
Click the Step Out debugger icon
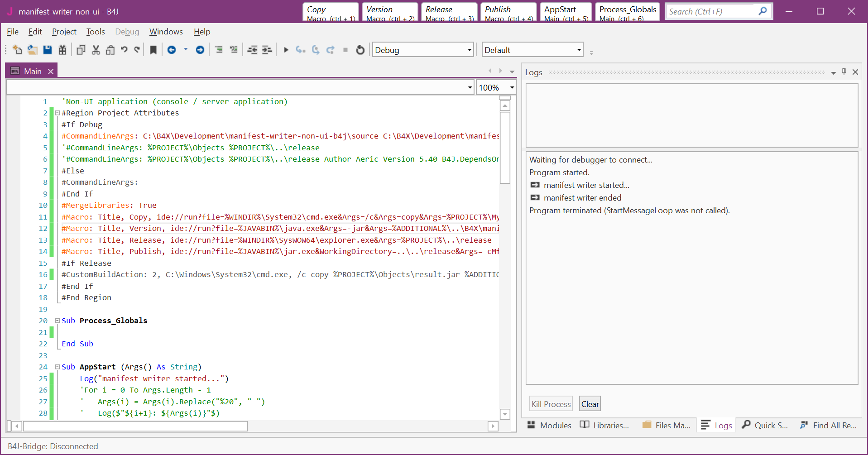(331, 50)
